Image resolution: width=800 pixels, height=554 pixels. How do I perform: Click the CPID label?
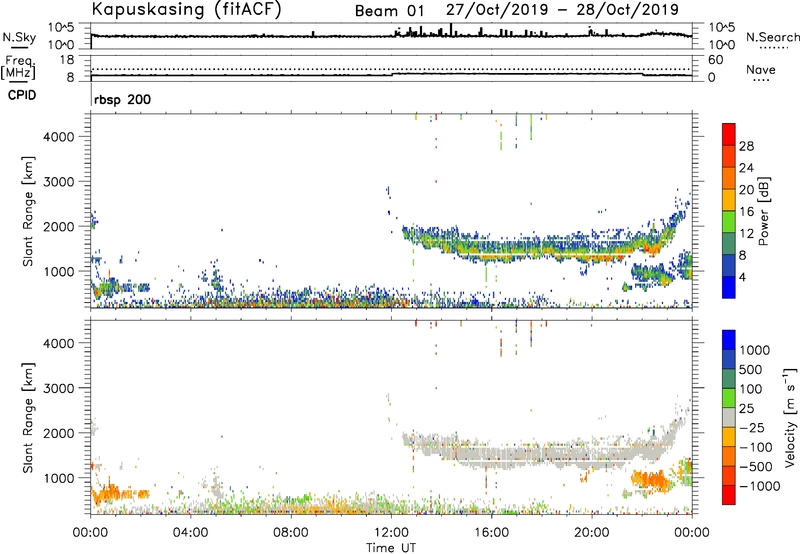point(22,95)
